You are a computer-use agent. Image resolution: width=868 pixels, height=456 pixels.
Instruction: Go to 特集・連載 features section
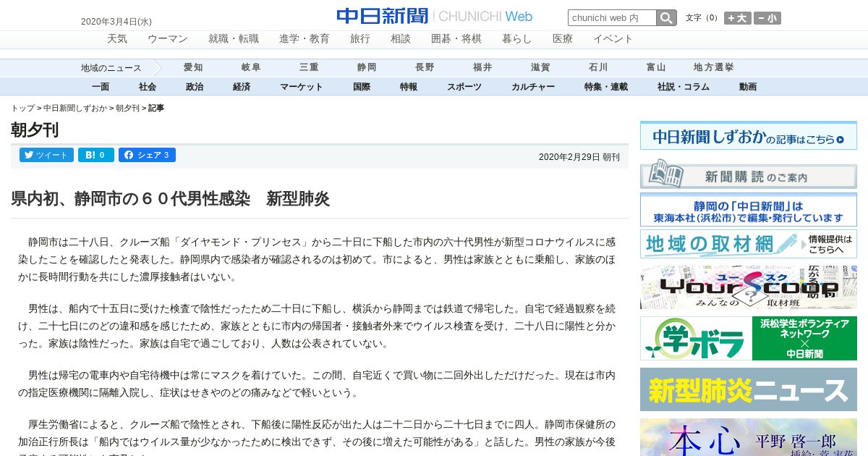click(606, 87)
